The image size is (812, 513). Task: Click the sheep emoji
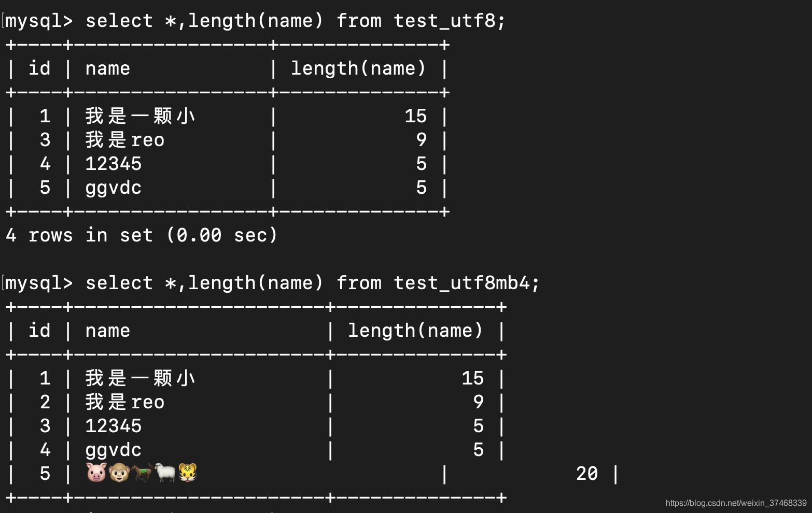[x=165, y=473]
